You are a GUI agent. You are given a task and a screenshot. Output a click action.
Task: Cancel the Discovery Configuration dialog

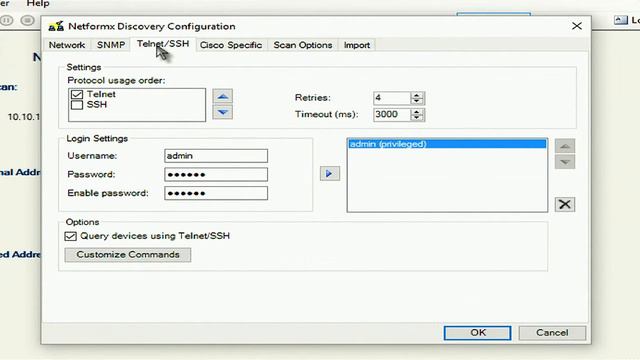point(552,333)
